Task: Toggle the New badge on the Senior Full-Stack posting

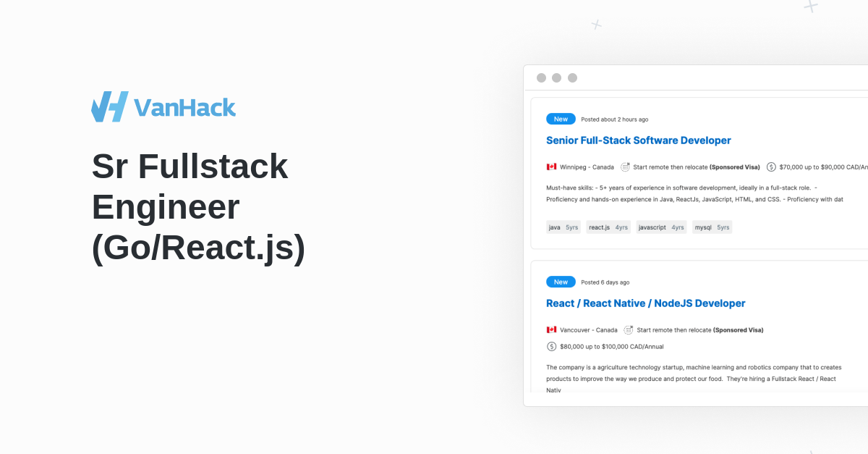Action: (561, 118)
